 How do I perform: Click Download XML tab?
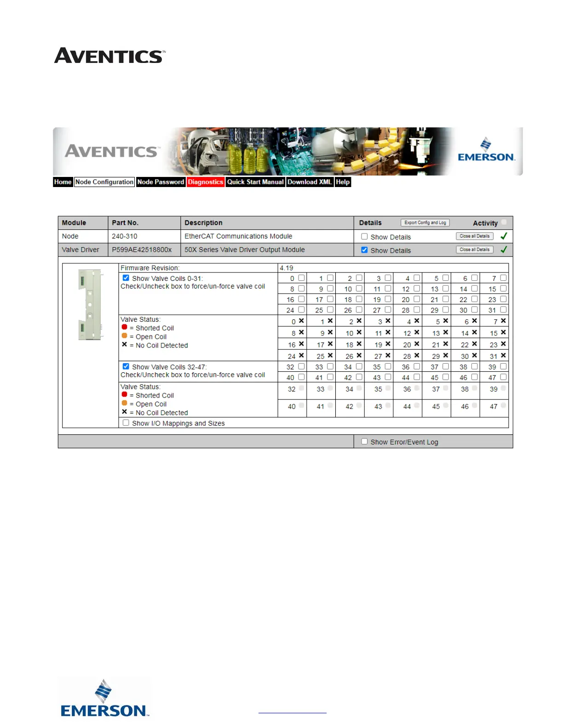[x=310, y=182]
